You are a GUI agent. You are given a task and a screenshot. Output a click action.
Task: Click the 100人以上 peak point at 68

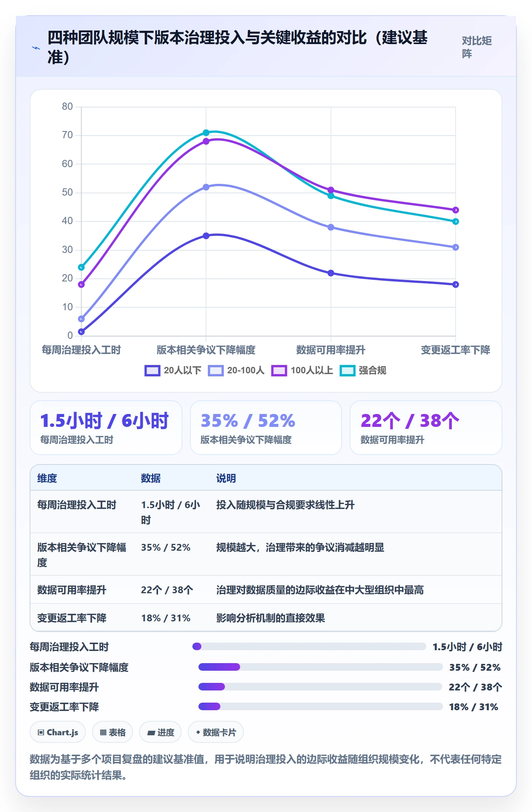[x=206, y=141]
